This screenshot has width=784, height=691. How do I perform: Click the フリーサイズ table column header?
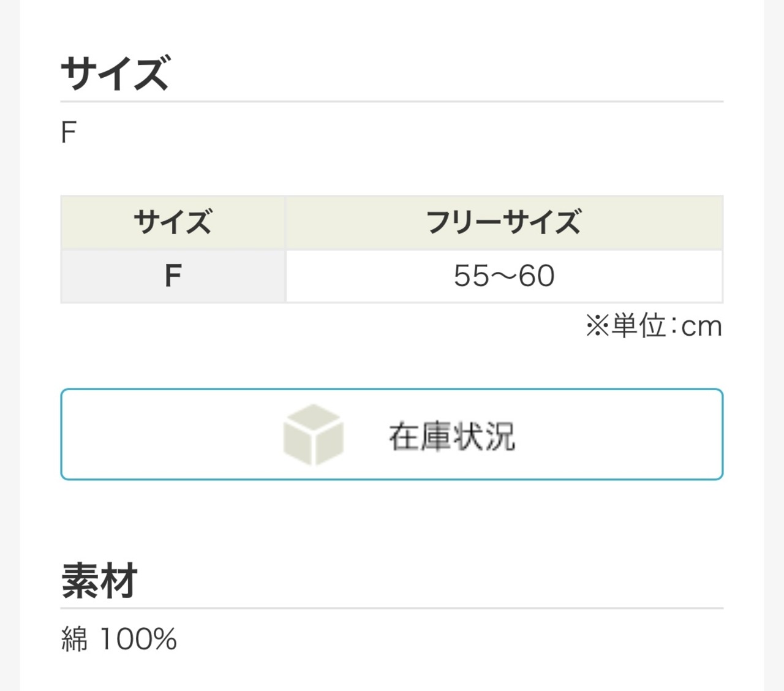[503, 222]
